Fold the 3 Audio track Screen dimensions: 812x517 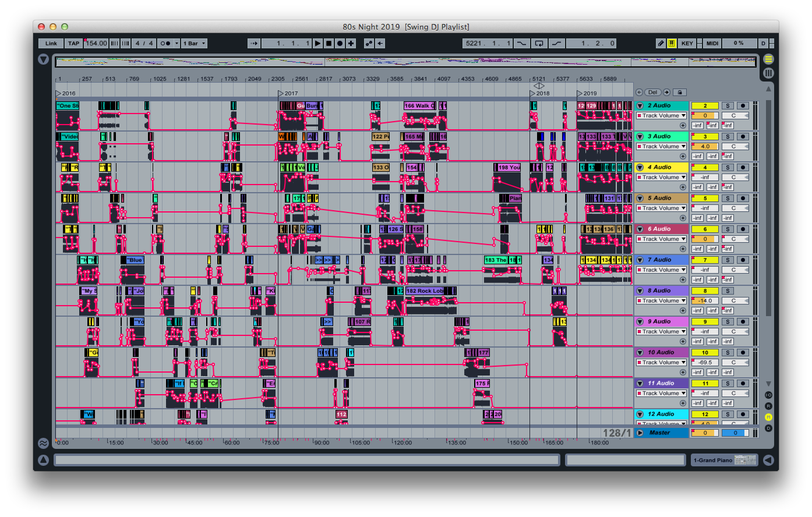[640, 136]
